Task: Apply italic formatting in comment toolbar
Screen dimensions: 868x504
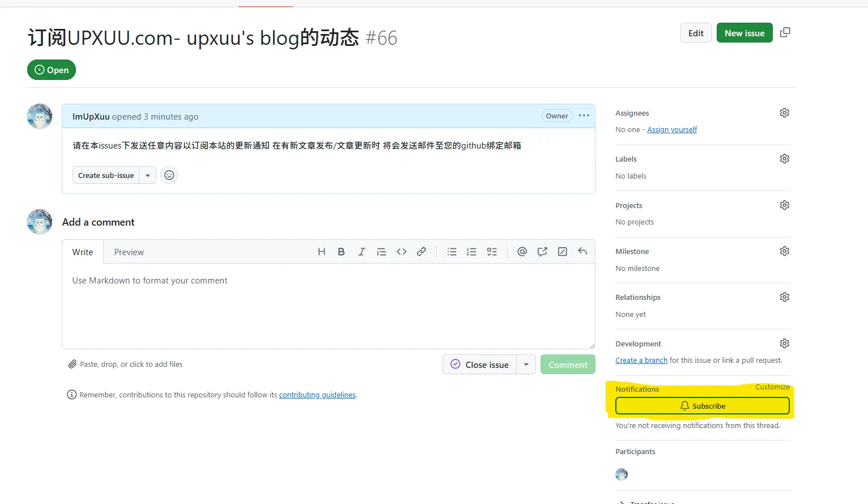Action: 361,252
